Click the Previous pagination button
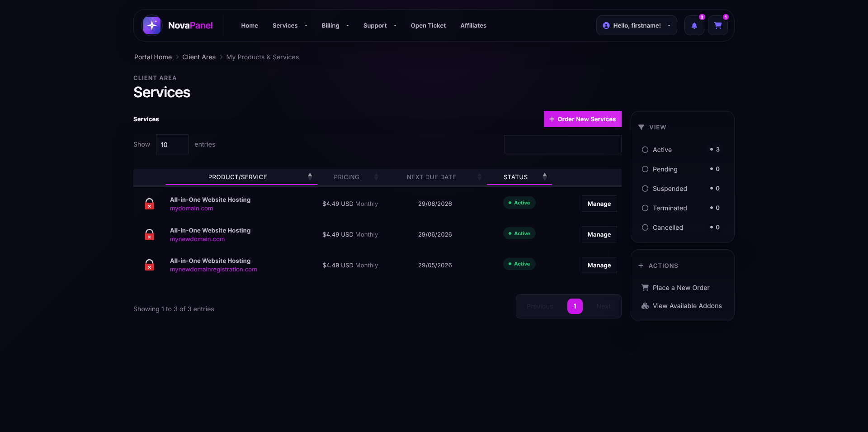Viewport: 868px width, 432px height. [x=540, y=306]
